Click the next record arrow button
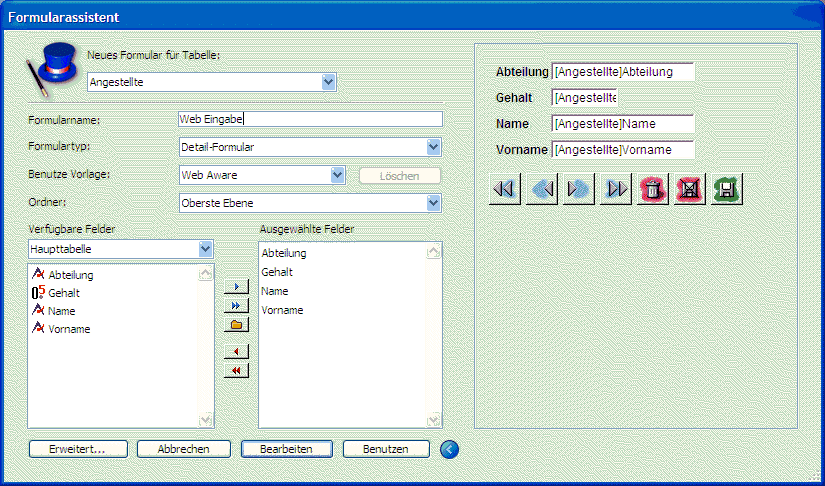Image resolution: width=825 pixels, height=486 pixels. click(x=579, y=188)
